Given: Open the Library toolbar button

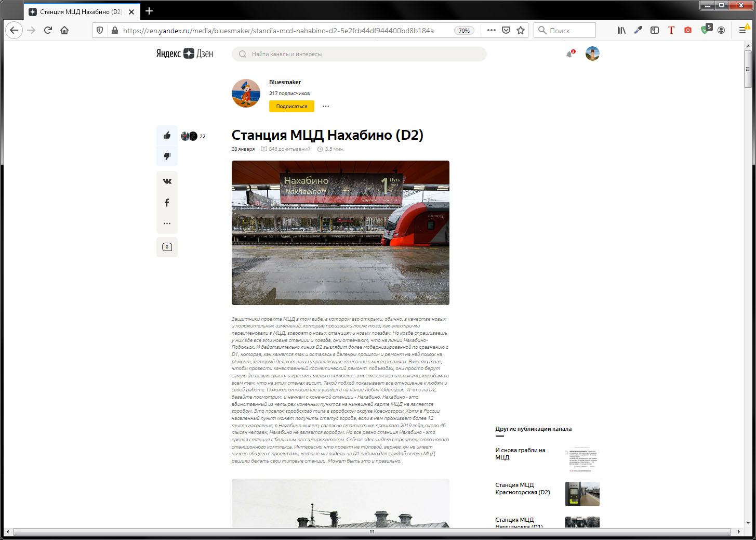Looking at the screenshot, I should (621, 30).
